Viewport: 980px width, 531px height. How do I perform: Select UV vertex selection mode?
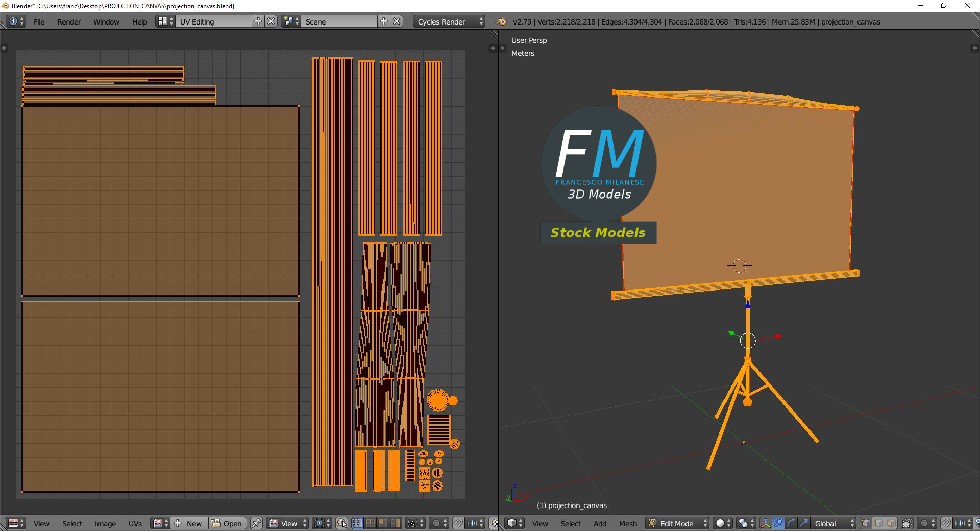tap(357, 523)
